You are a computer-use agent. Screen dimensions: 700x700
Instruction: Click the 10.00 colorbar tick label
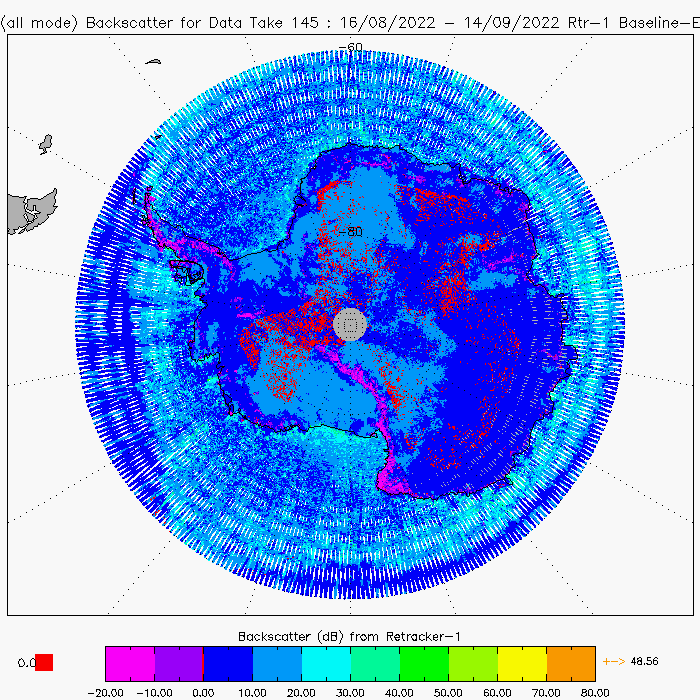click(252, 693)
